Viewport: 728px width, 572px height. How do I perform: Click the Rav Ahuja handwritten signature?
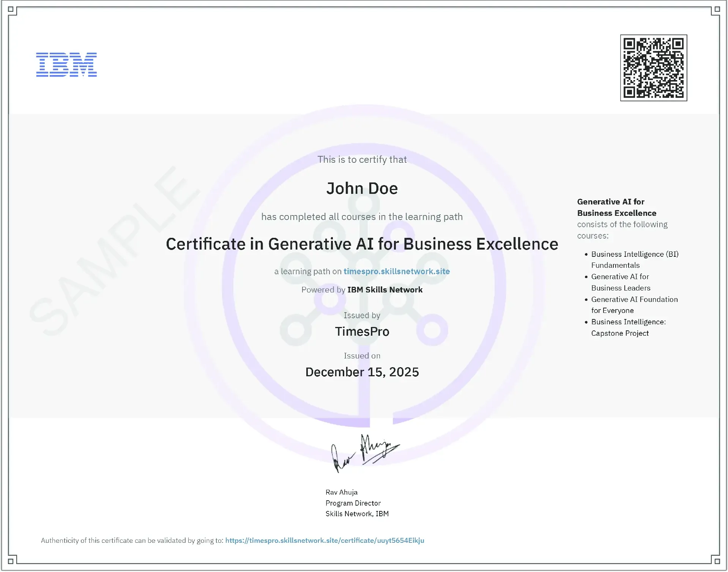coord(364,453)
